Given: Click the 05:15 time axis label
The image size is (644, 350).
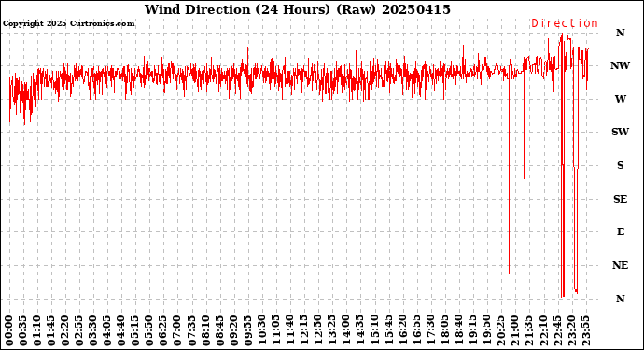Looking at the screenshot, I should click(x=134, y=331).
